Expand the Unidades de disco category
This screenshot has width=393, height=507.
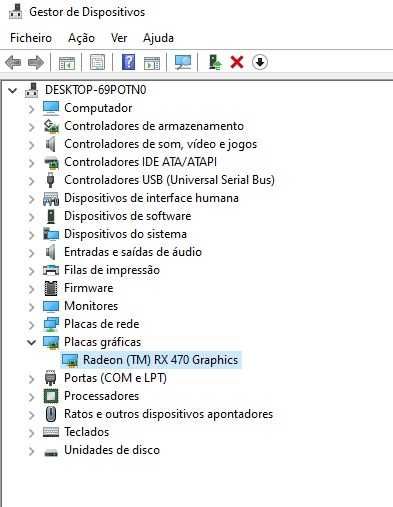(x=31, y=451)
